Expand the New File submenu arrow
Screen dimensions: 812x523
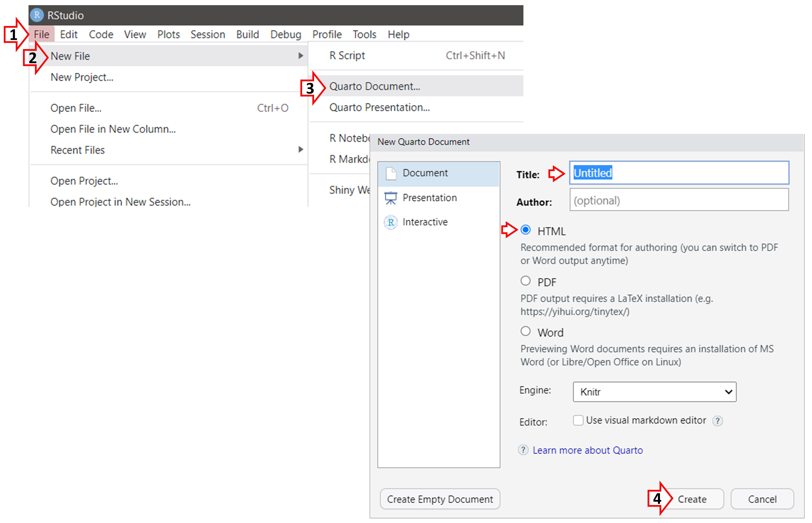301,56
